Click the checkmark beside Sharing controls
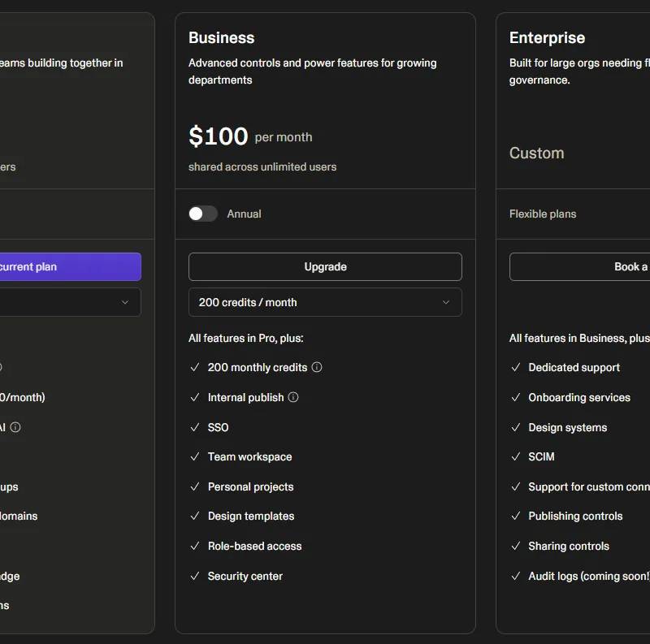The image size is (650, 644). coord(516,547)
